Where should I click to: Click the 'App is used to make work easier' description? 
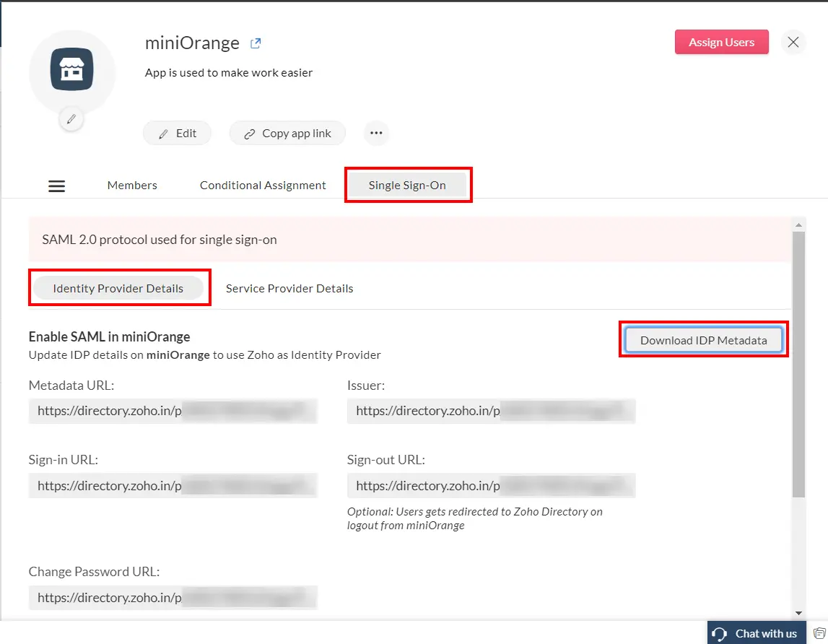pyautogui.click(x=229, y=73)
